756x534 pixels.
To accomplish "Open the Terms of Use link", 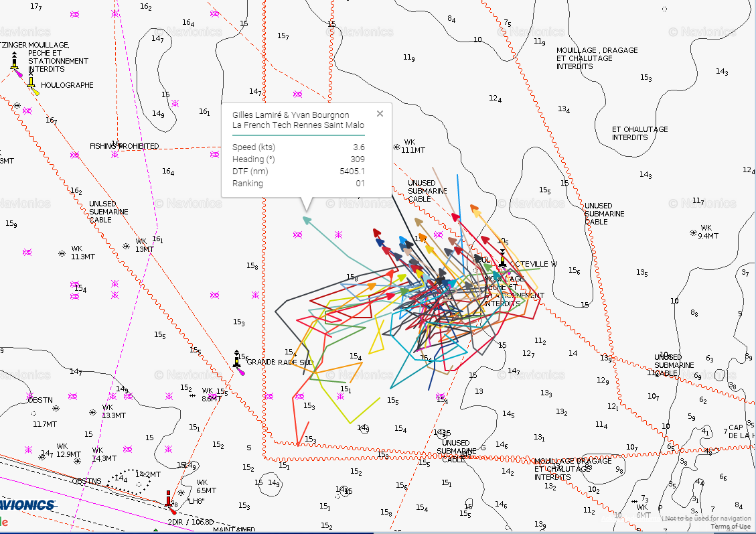I will (x=731, y=526).
